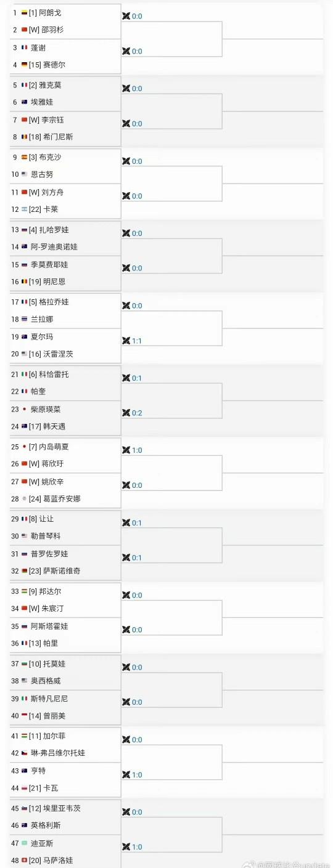Image resolution: width=333 pixels, height=868 pixels.
Task: Click head-to-head icon beside 迪亚斯 vs 马萨洛娃
Action: click(x=126, y=847)
